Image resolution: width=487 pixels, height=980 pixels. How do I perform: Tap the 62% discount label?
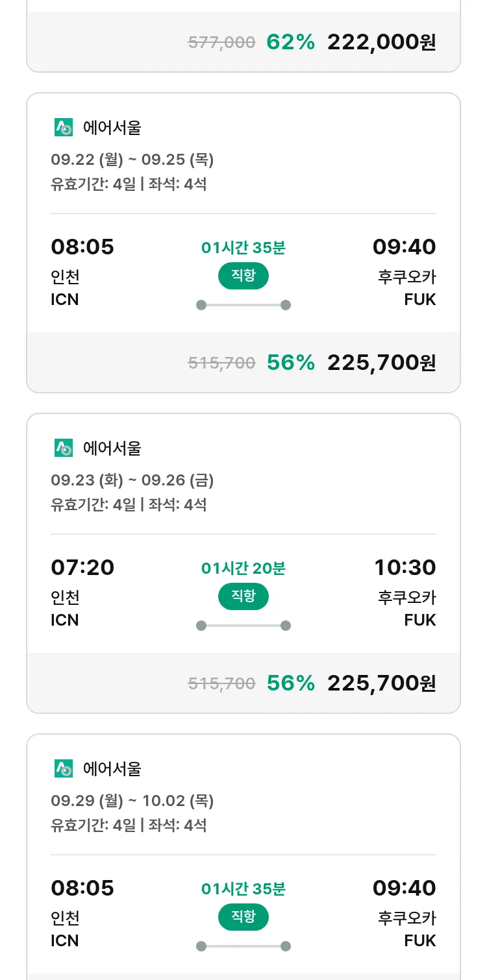point(290,42)
